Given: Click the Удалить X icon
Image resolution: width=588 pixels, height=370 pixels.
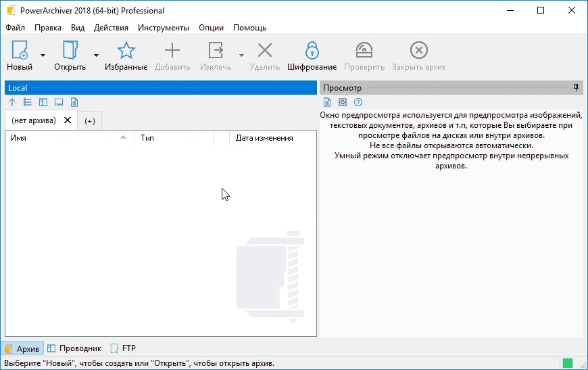Looking at the screenshot, I should coord(265,50).
